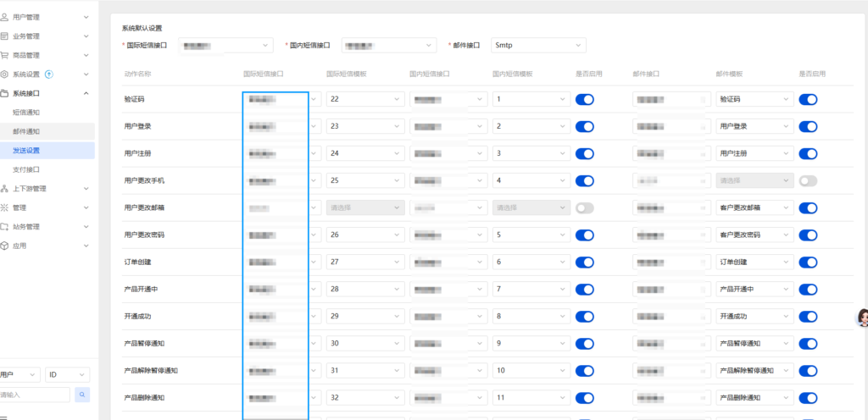Open domestic template dropdown showing 11

tap(531, 398)
